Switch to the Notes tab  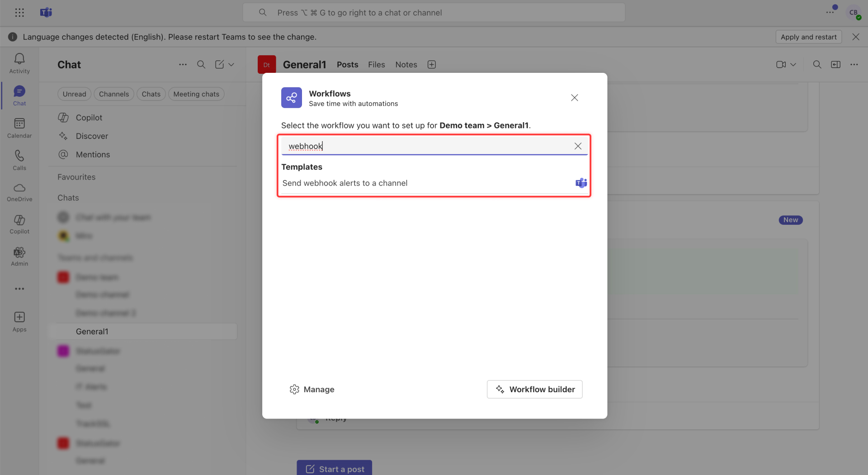406,65
